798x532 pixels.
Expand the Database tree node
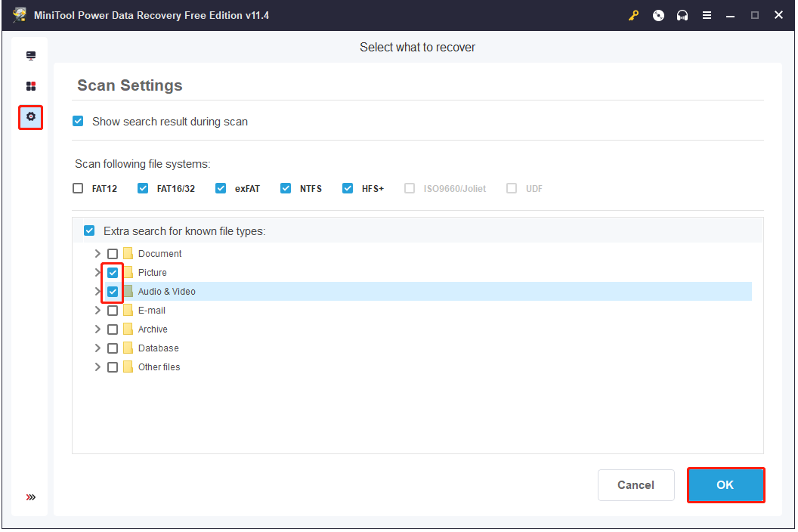(x=97, y=348)
